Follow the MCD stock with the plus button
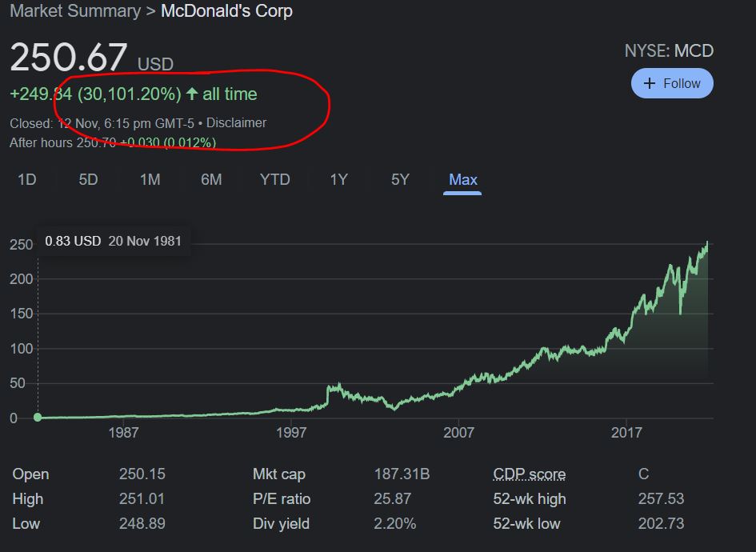The width and height of the screenshot is (756, 552). (x=671, y=83)
